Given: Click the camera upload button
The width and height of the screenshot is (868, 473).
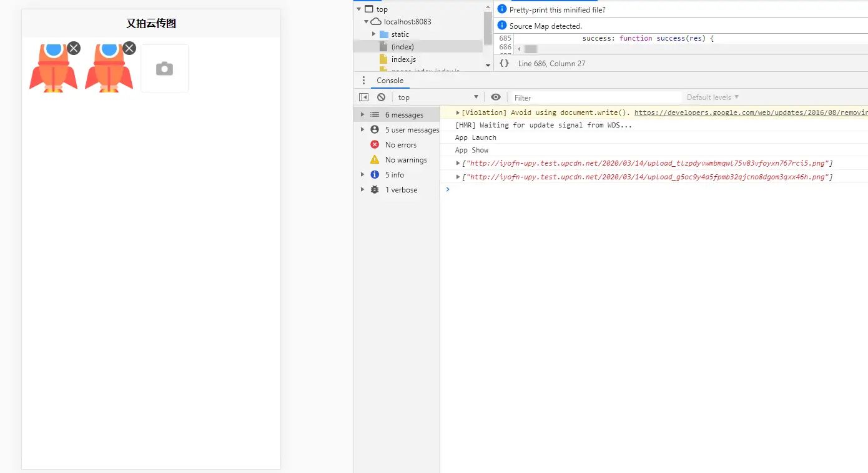Looking at the screenshot, I should [x=164, y=69].
